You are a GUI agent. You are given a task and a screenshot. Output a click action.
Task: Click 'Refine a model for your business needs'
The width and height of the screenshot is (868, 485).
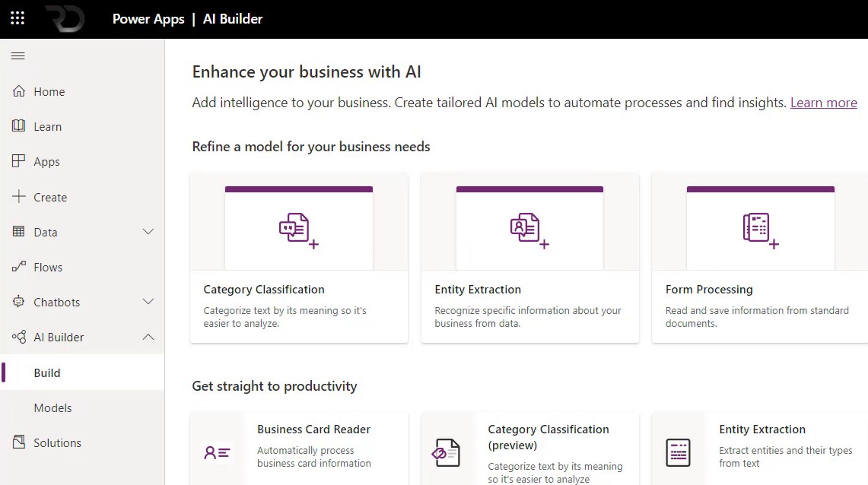pyautogui.click(x=311, y=147)
